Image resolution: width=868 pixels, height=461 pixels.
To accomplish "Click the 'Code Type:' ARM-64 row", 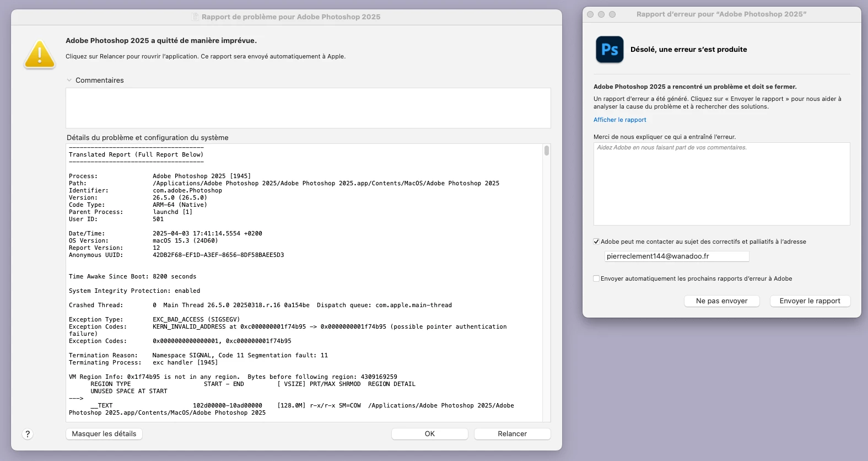I will point(138,205).
